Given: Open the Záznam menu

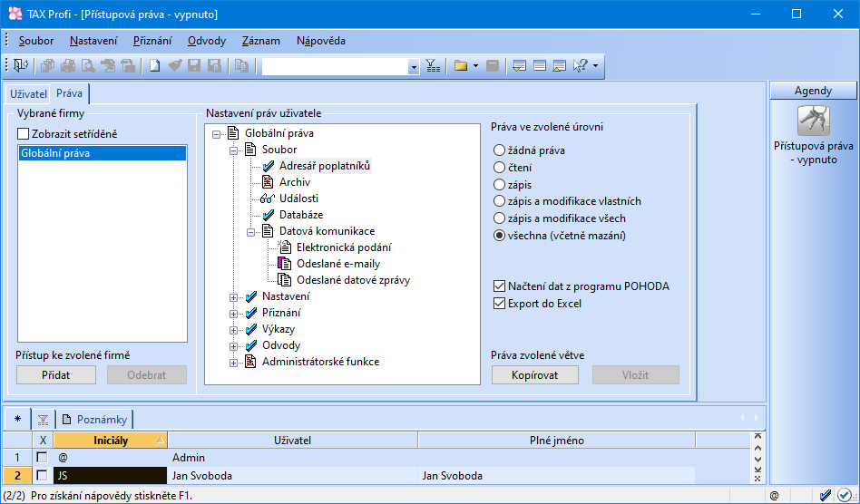Looking at the screenshot, I should [x=261, y=41].
